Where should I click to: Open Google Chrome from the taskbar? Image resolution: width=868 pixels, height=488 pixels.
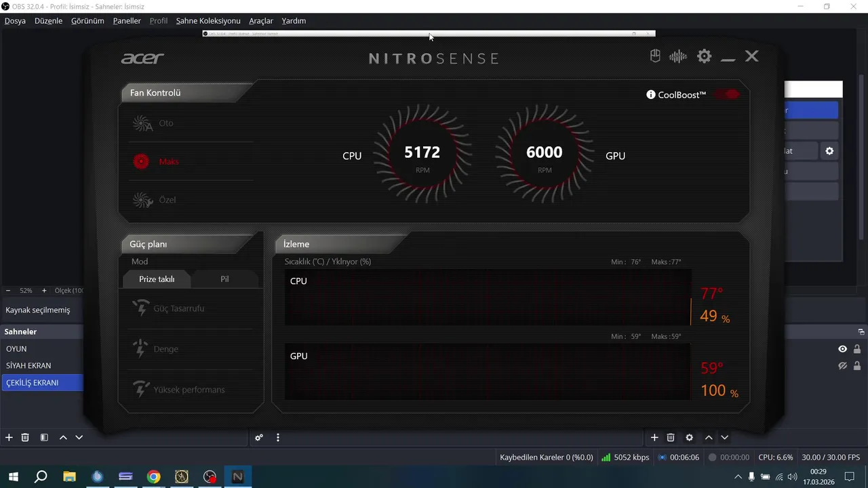pos(153,477)
